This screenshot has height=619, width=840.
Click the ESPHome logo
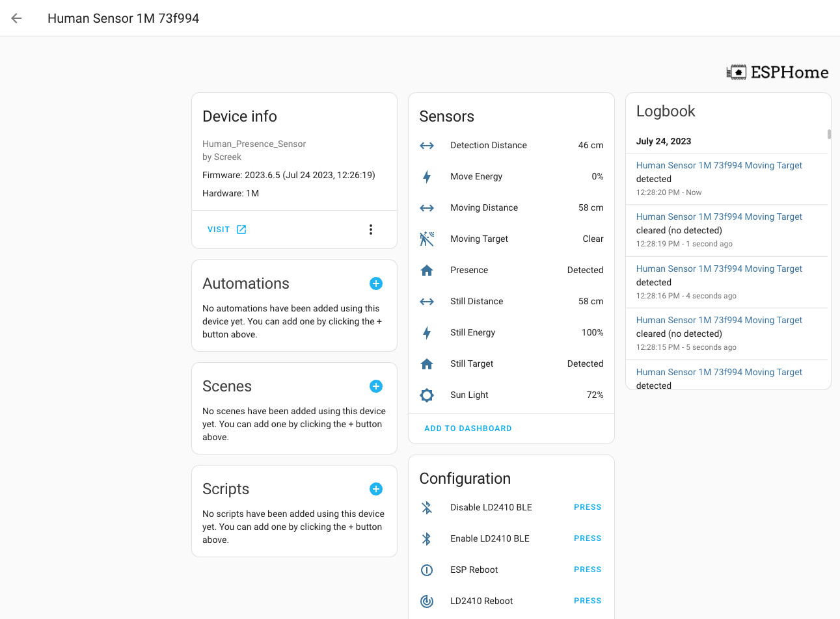coord(778,72)
